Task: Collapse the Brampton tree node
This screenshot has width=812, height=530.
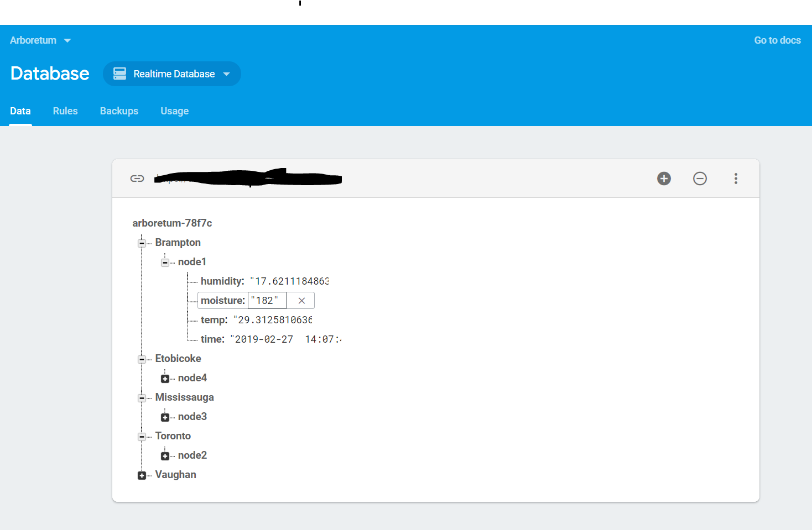Action: click(142, 243)
